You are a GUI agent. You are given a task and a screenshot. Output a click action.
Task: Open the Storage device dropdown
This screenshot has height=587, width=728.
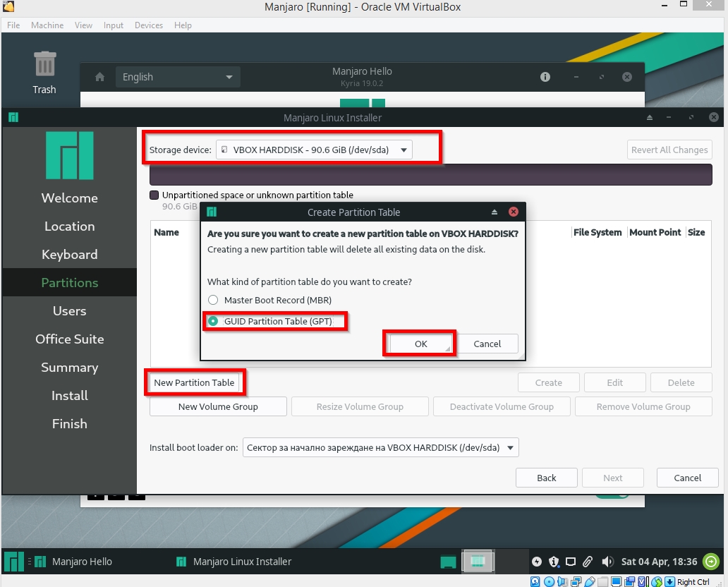tap(314, 150)
